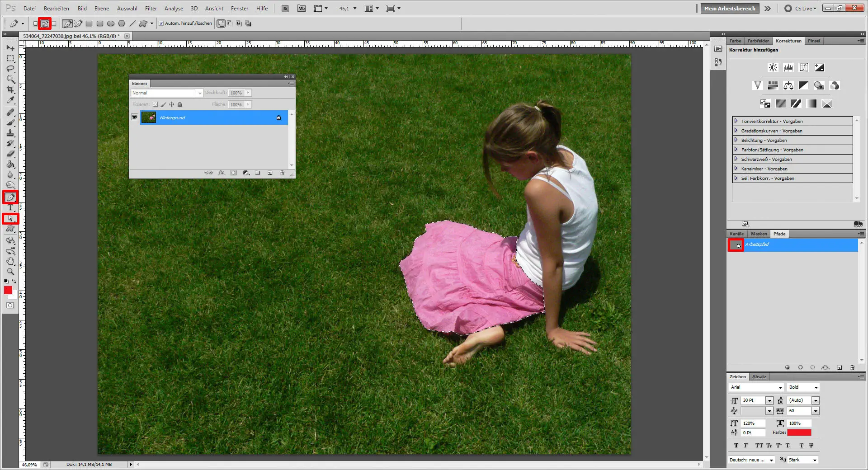Toggle the Autom. hinzuf./löschen checkbox
The height and width of the screenshot is (470, 868).
161,23
